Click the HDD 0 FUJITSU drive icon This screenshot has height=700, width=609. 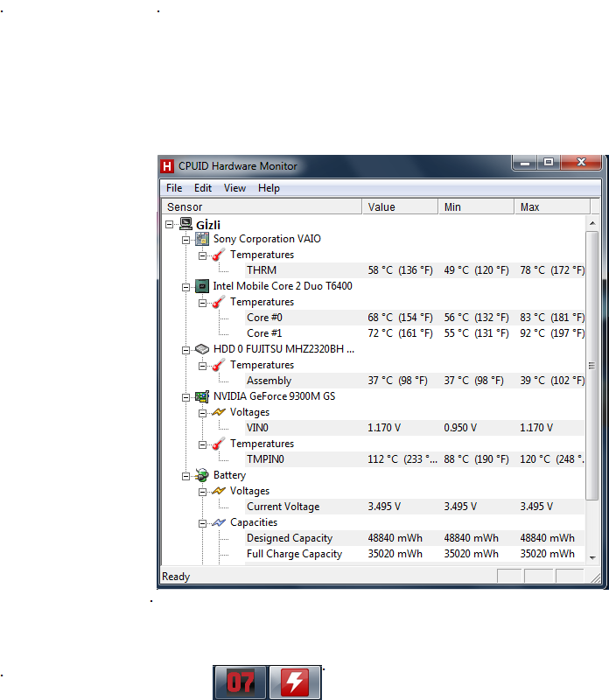[x=201, y=349]
